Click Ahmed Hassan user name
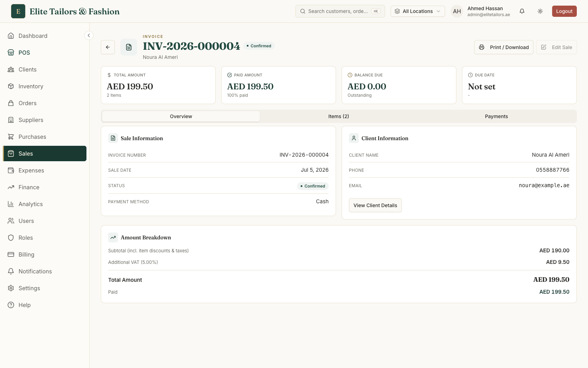 (x=485, y=8)
